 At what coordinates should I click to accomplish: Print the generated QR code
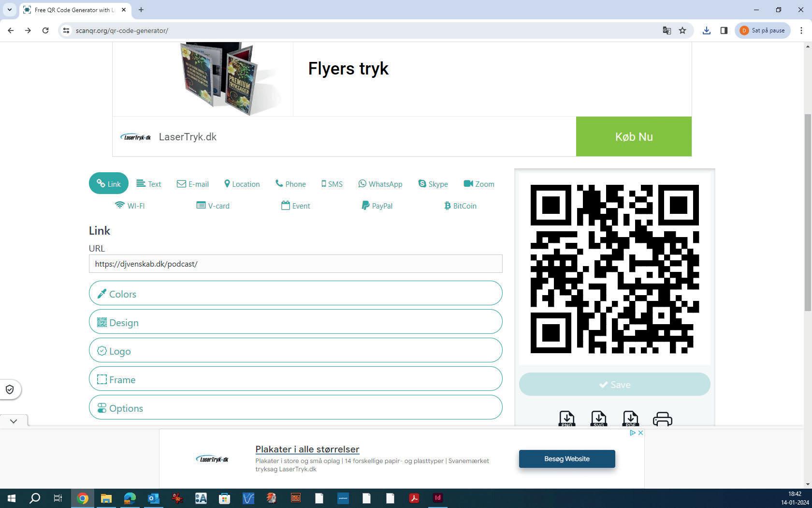point(662,419)
